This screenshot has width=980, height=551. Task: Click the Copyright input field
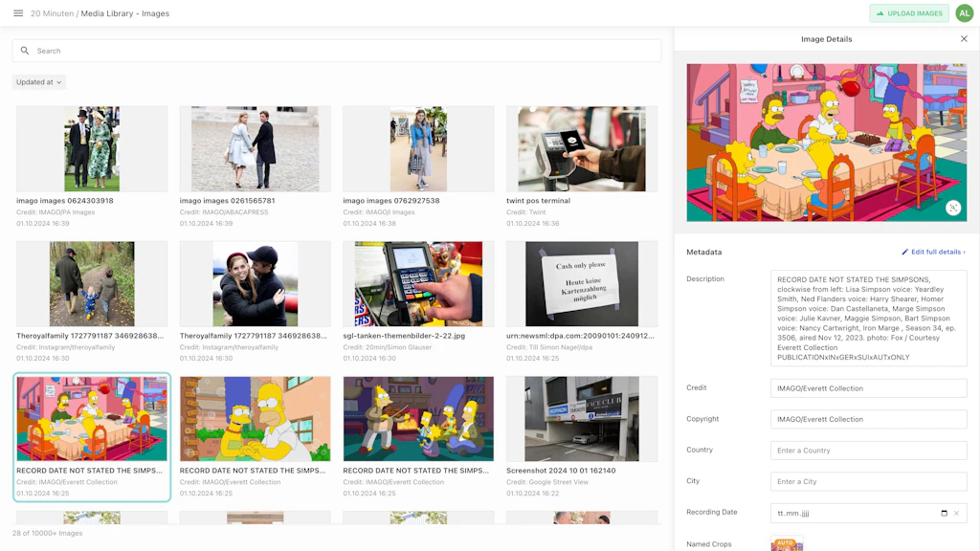869,419
